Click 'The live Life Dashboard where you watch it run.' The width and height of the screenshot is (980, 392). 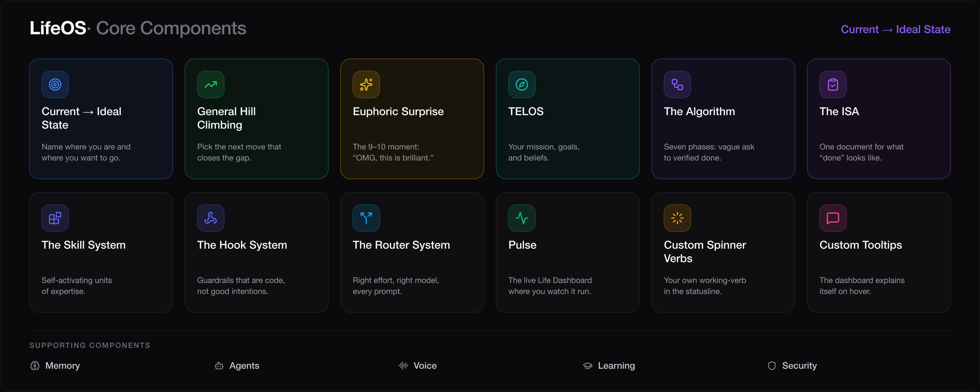point(550,286)
